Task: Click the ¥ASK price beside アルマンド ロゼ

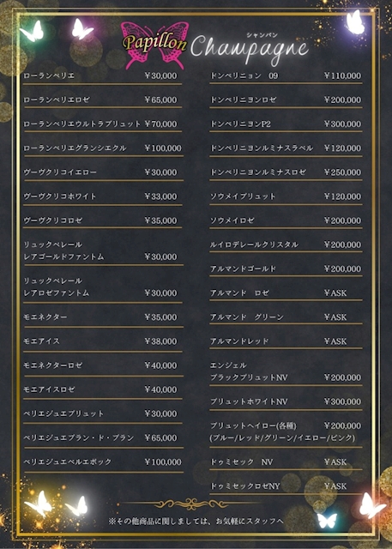Action: point(335,293)
